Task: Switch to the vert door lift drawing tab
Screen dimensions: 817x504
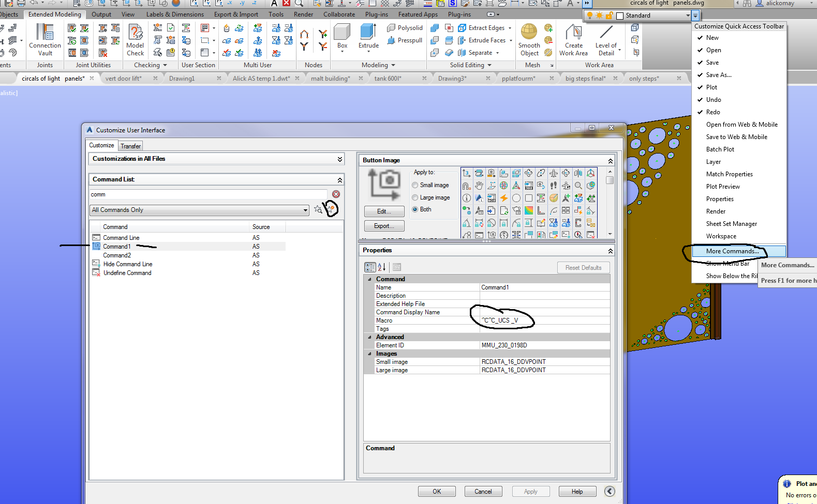Action: 123,79
